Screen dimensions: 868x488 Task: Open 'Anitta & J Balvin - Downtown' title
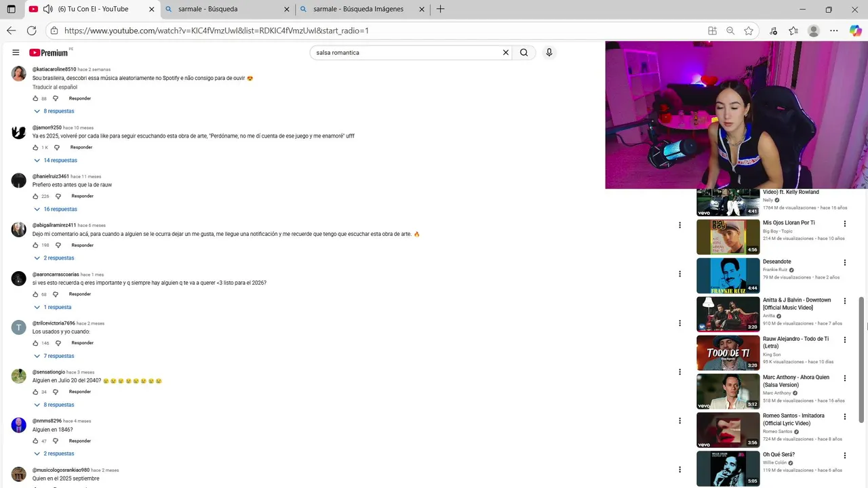797,304
